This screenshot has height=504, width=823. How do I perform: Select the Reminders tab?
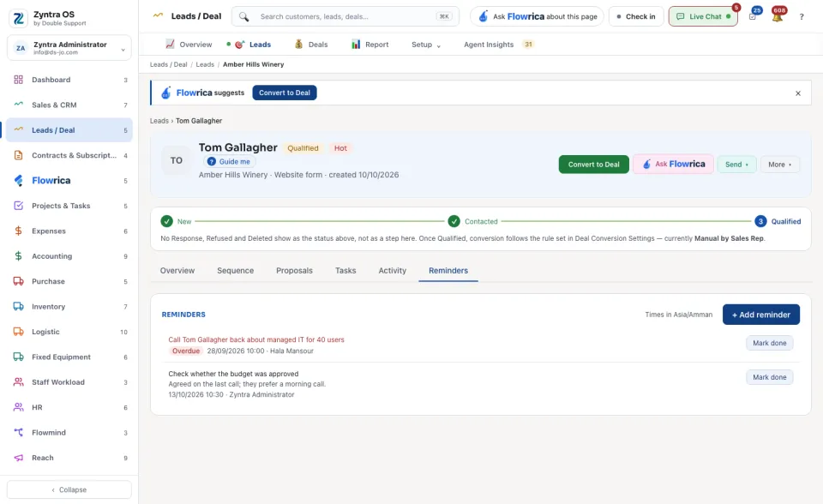point(448,271)
